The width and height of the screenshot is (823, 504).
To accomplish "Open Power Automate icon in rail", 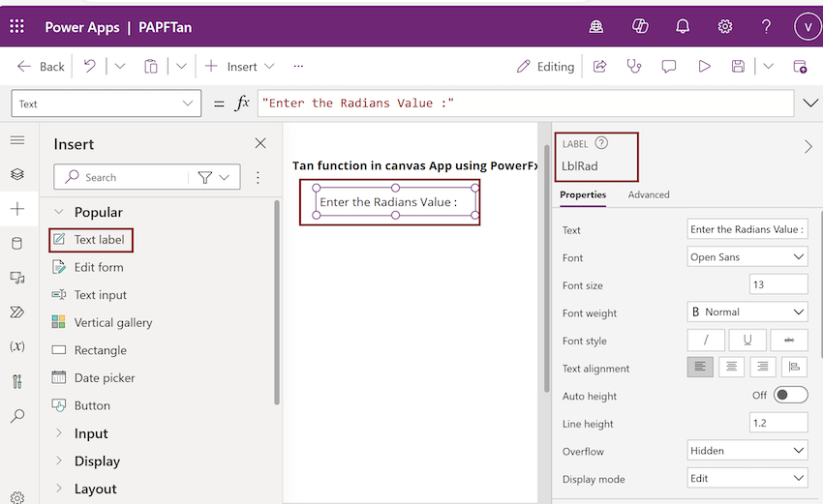I will pyautogui.click(x=17, y=312).
